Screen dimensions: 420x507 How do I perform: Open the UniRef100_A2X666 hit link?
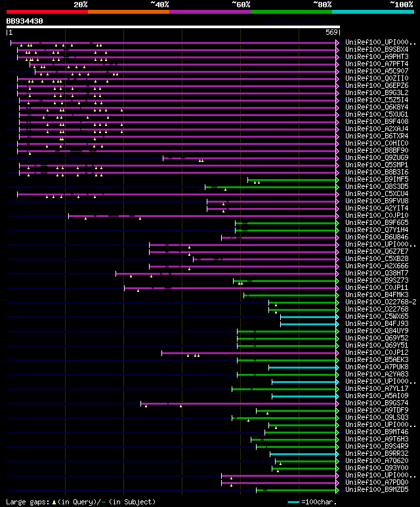pos(377,266)
